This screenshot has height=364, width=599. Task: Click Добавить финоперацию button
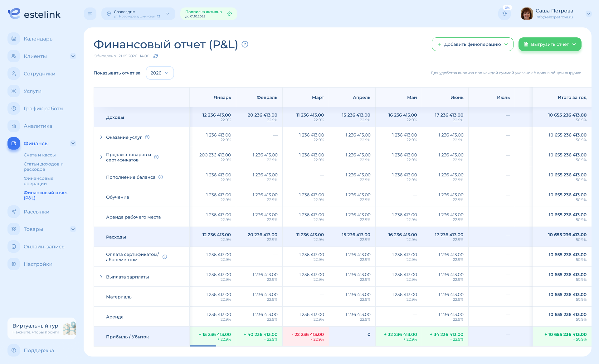[472, 44]
